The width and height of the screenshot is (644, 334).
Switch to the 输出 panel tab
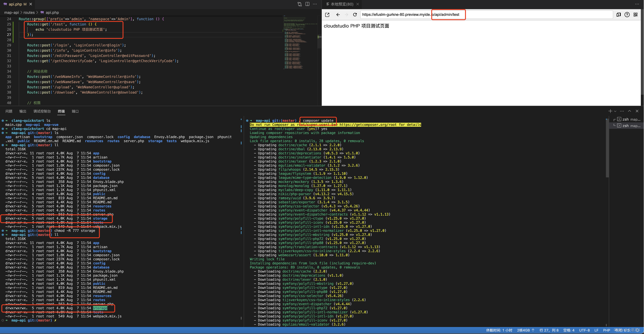tap(23, 111)
